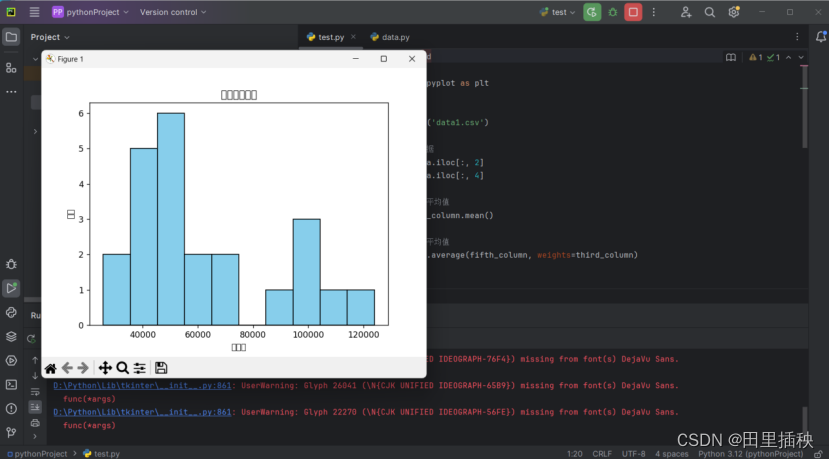Reset figure view with Home icon
This screenshot has width=830, height=459.
[51, 368]
